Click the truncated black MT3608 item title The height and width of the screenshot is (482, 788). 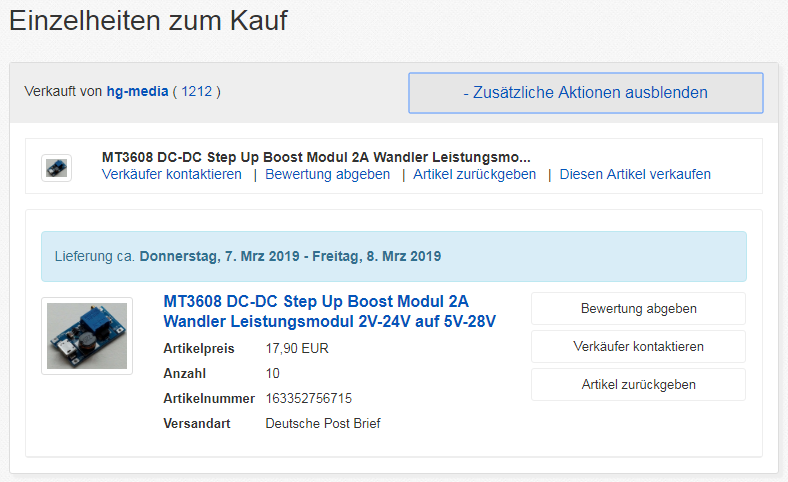tap(316, 157)
